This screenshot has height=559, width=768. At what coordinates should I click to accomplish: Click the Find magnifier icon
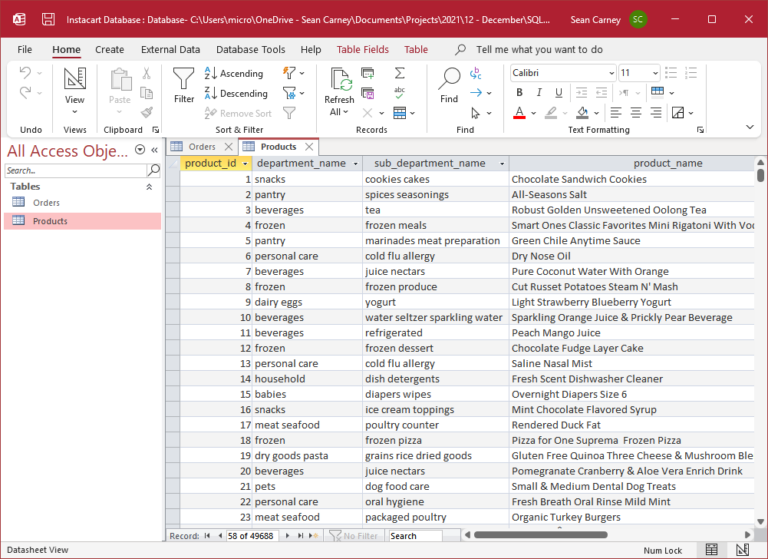click(449, 84)
